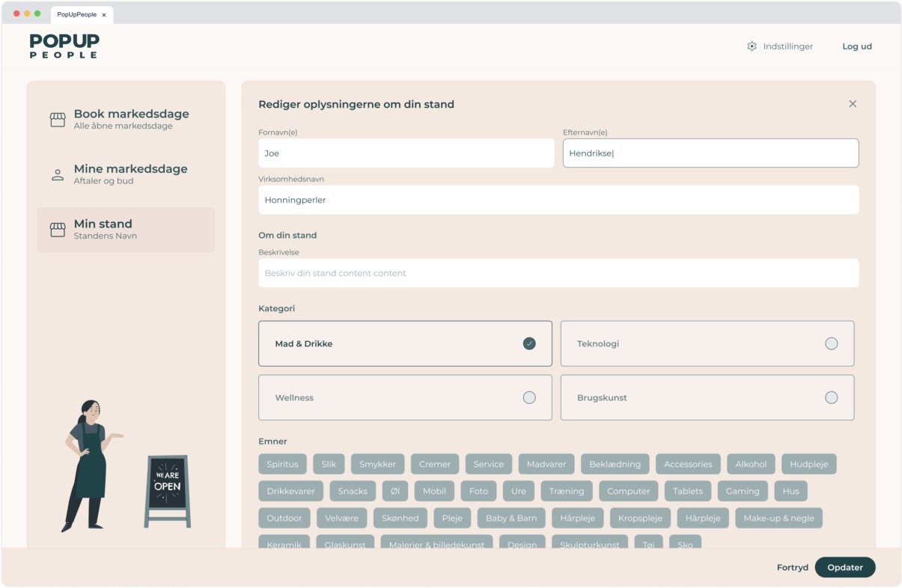The height and width of the screenshot is (588, 902).
Task: Click the PopUp People logo
Action: (64, 46)
